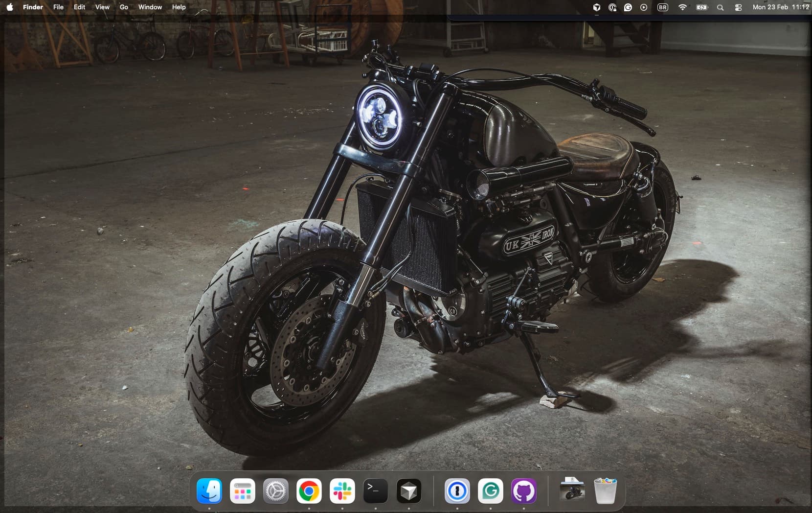This screenshot has width=812, height=513.
Task: Toggle Grammarly from the menu bar
Action: click(x=629, y=7)
